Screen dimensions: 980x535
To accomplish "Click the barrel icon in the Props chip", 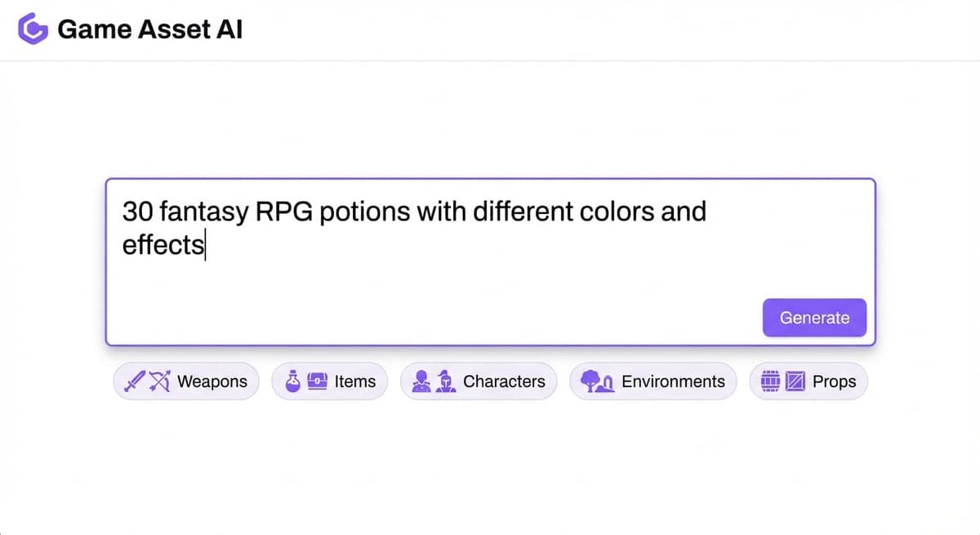I will [770, 381].
